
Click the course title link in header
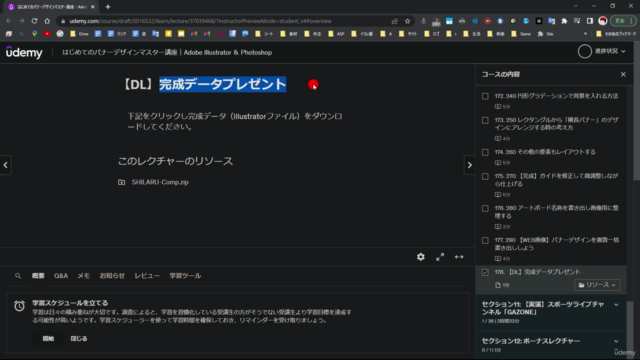[x=167, y=52]
